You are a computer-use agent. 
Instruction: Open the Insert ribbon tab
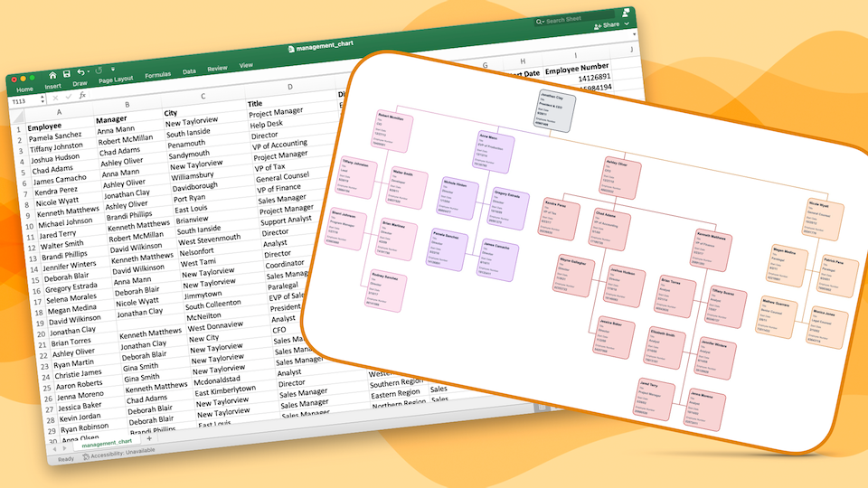click(x=53, y=87)
